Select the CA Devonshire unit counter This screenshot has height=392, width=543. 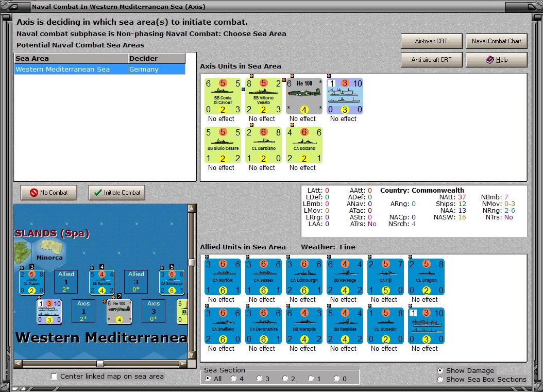264,326
